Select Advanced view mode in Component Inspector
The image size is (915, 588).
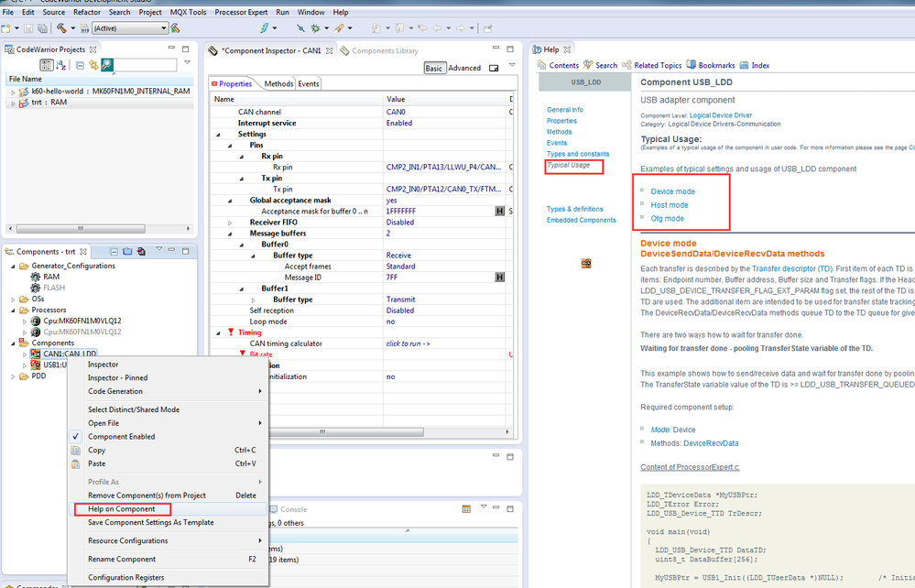(464, 69)
